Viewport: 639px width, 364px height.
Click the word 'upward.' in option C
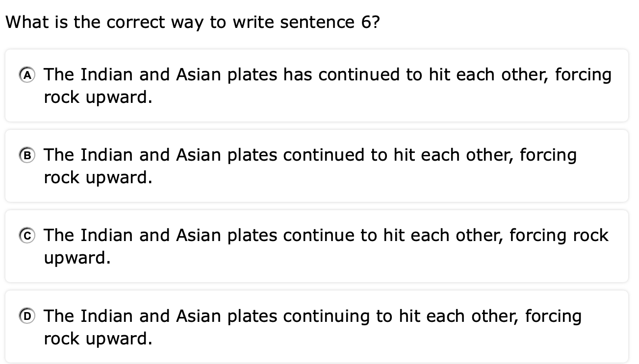pos(77,258)
